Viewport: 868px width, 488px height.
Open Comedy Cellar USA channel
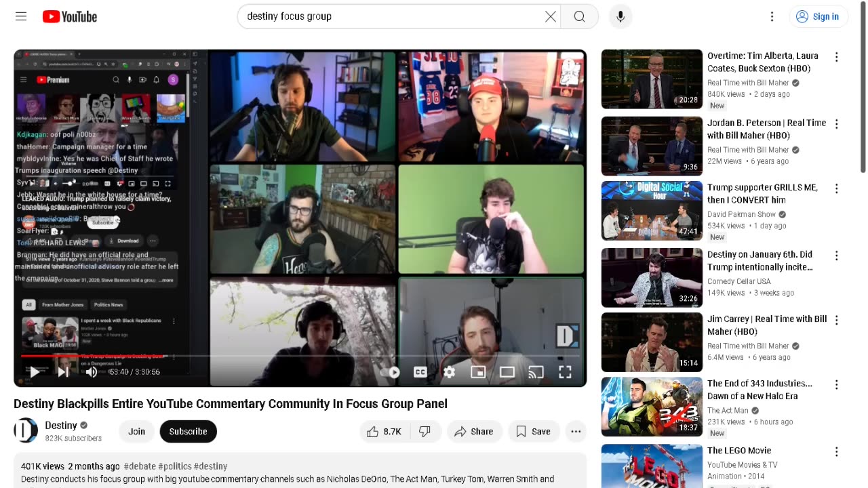[x=739, y=281]
